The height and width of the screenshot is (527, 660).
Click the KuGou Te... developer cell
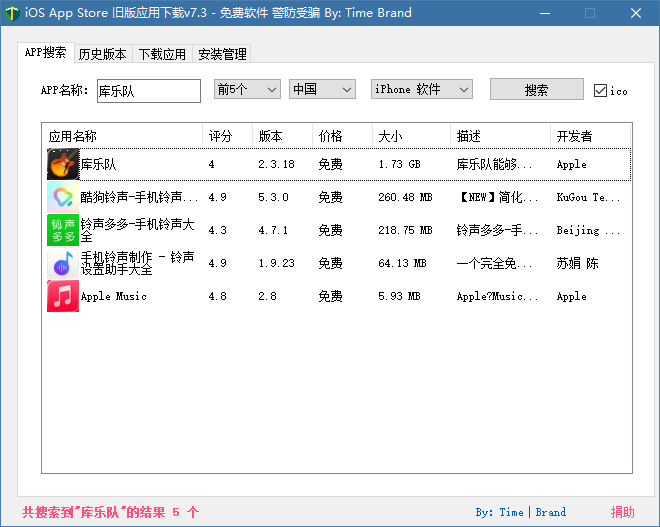click(x=588, y=197)
